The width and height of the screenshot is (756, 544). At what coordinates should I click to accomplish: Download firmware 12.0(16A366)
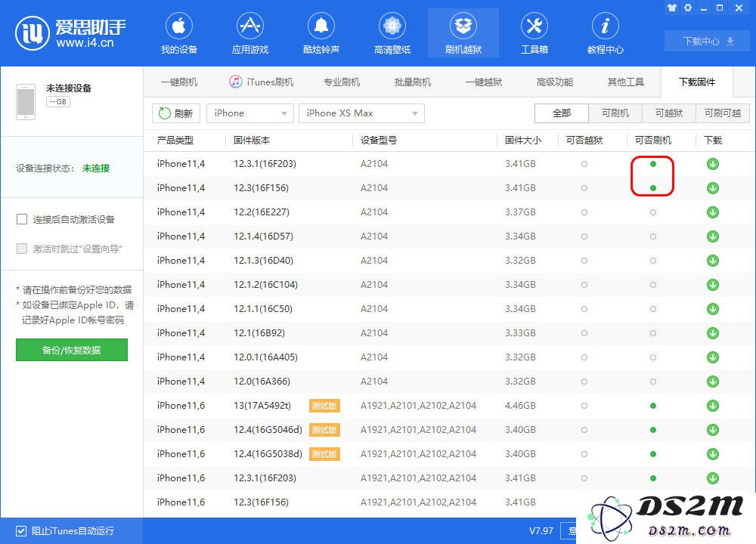point(713,382)
